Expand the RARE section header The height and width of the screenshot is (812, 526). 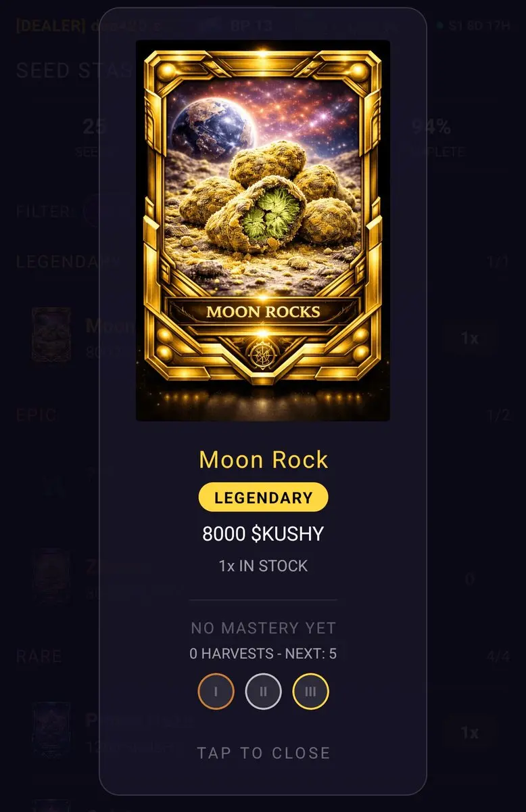(x=39, y=656)
